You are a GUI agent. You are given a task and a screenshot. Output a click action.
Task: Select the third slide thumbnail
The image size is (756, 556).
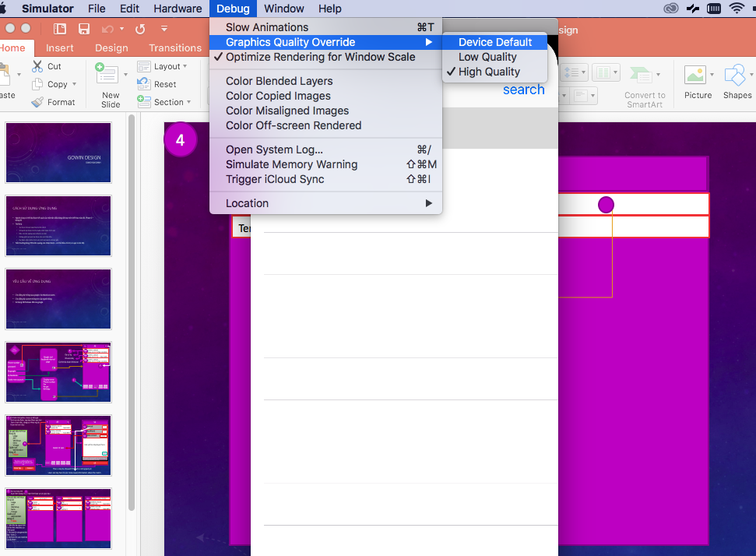tap(58, 299)
